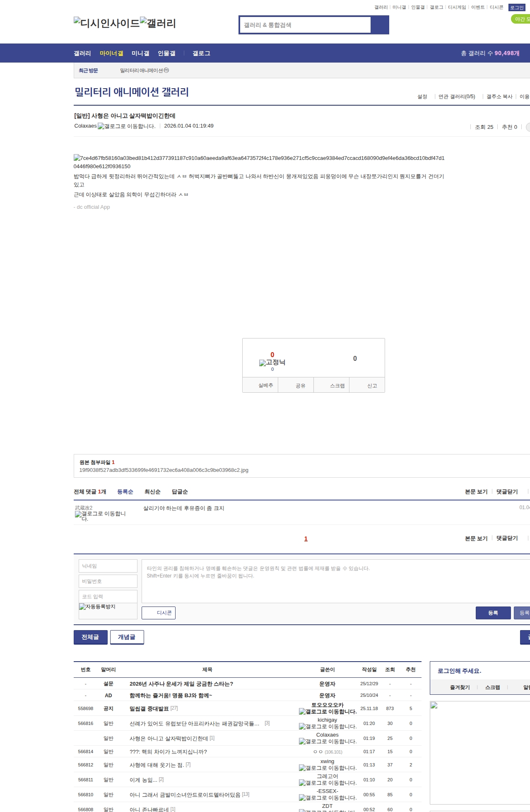Click the 디시인사이드 logo image
This screenshot has height=812, width=530.
(x=107, y=23)
